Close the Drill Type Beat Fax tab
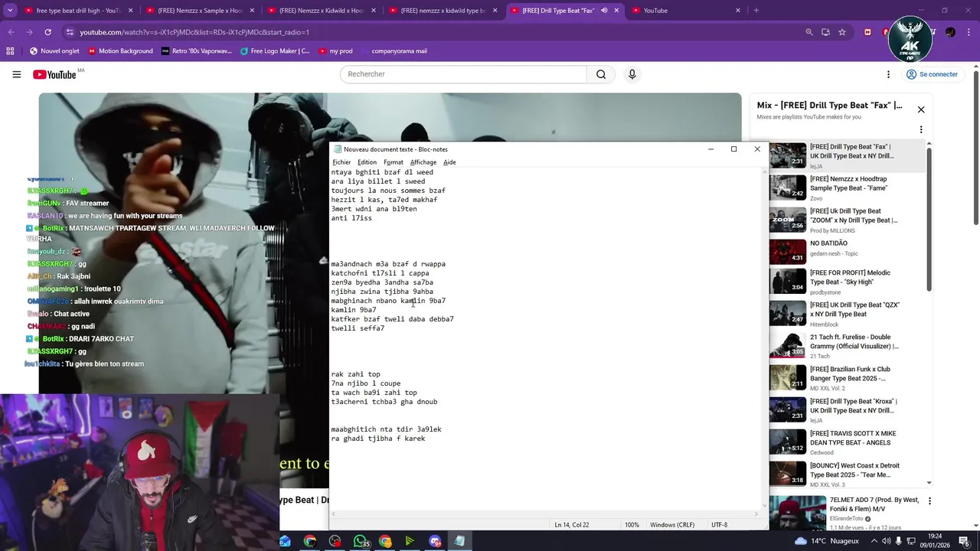 (616, 11)
